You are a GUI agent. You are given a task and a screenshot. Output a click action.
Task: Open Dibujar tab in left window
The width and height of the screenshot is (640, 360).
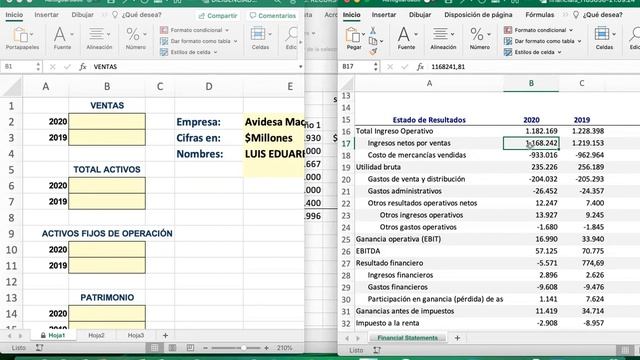[82, 15]
